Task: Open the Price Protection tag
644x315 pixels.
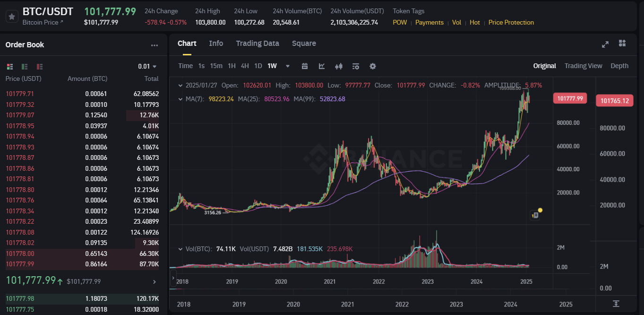Action: [x=511, y=22]
